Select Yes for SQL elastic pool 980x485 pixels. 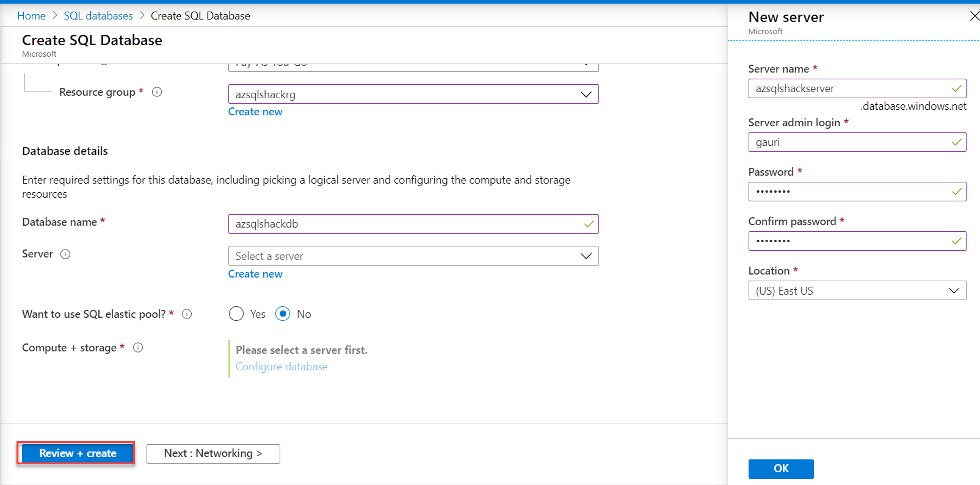[236, 314]
